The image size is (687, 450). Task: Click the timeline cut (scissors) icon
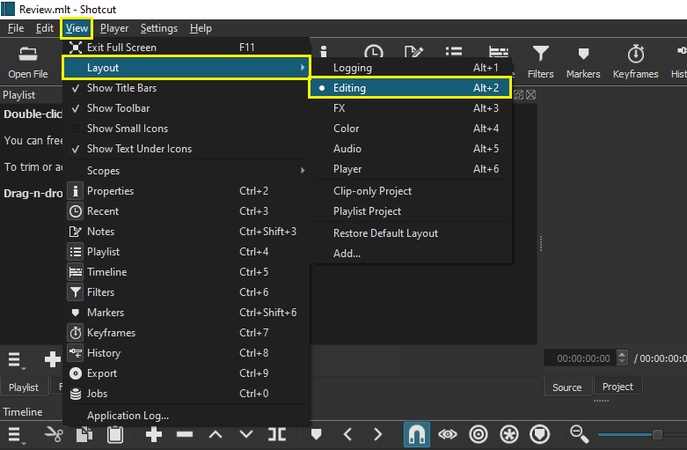(x=54, y=434)
